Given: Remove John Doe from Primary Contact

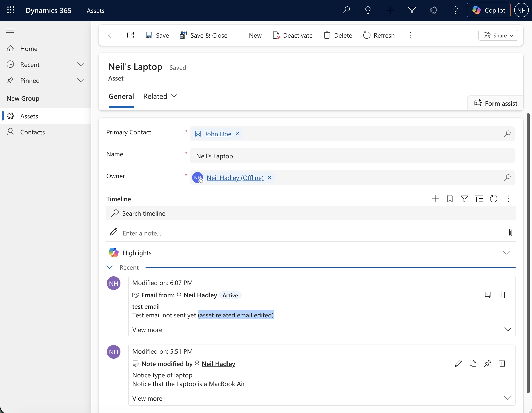Looking at the screenshot, I should pyautogui.click(x=237, y=134).
